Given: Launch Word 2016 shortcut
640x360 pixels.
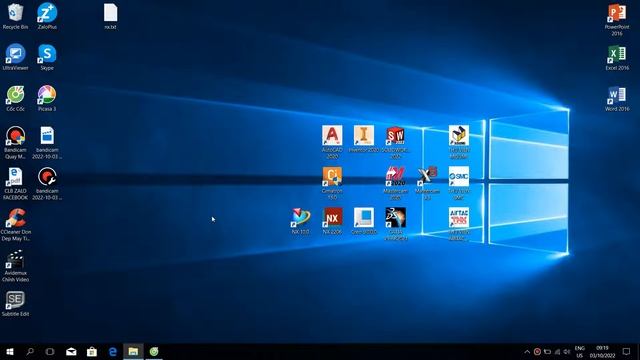Looking at the screenshot, I should point(617,98).
